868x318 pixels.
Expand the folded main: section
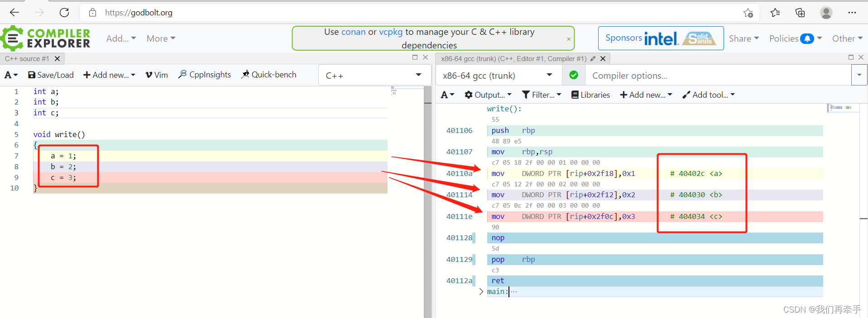(481, 292)
